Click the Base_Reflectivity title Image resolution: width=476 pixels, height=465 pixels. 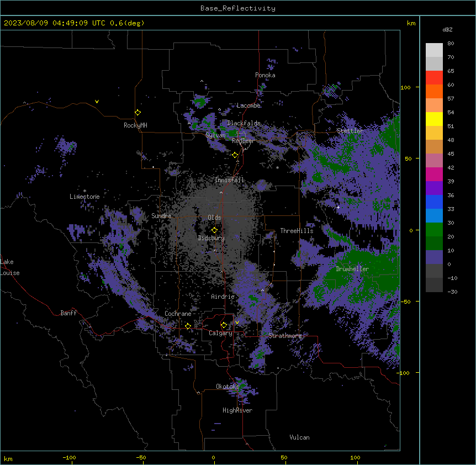pyautogui.click(x=238, y=8)
